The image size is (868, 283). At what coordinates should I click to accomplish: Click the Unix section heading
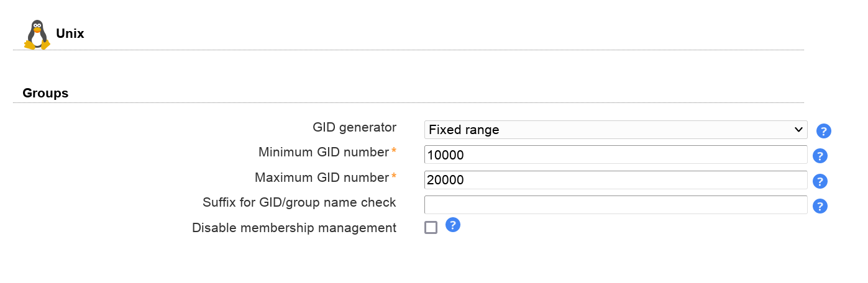tap(70, 34)
